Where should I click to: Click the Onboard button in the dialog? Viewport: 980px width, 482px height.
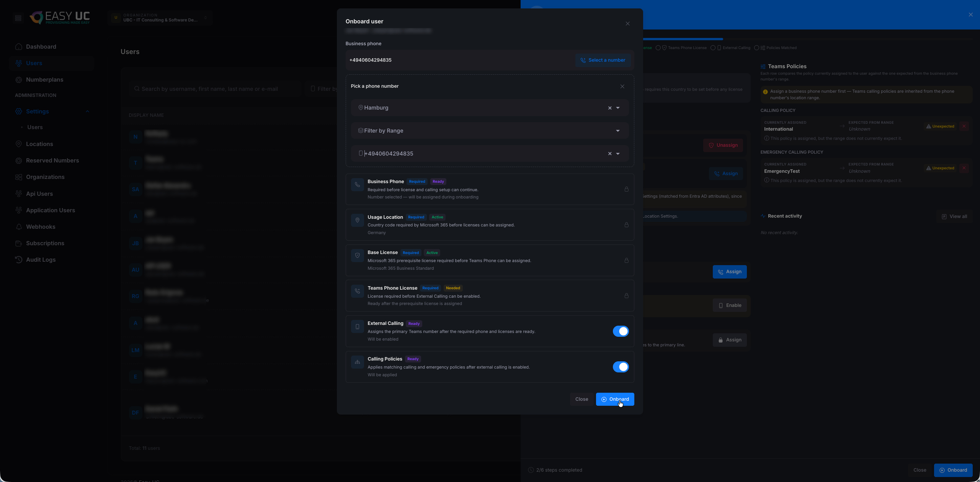tap(615, 399)
